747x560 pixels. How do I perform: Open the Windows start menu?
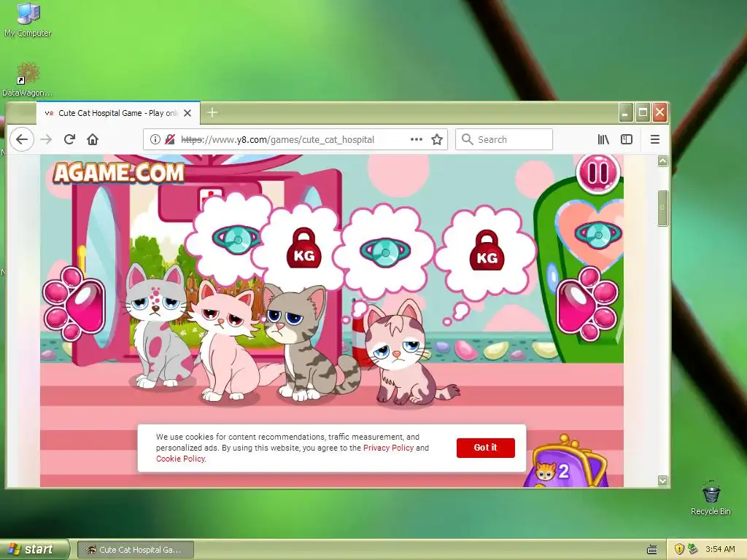(34, 549)
